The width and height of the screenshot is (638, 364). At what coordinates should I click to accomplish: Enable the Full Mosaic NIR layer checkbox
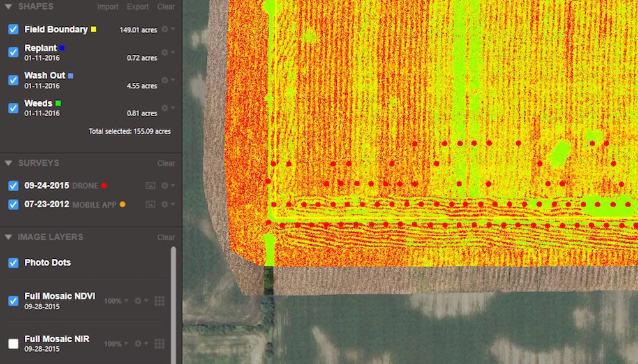[x=13, y=344]
